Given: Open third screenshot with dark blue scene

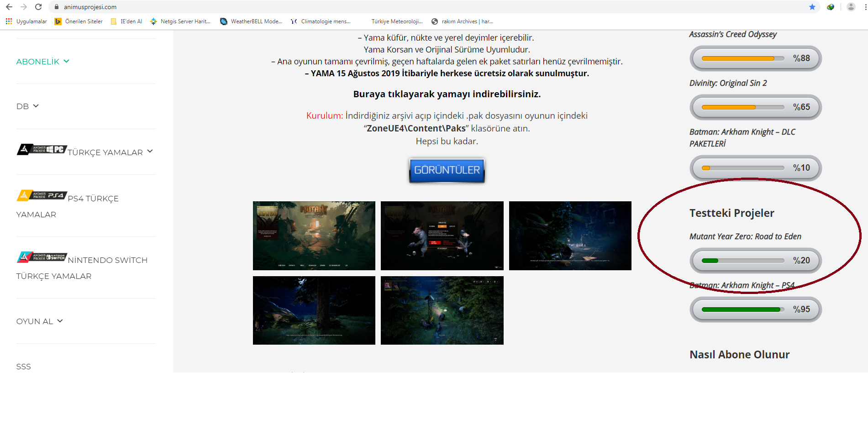Looking at the screenshot, I should [570, 236].
